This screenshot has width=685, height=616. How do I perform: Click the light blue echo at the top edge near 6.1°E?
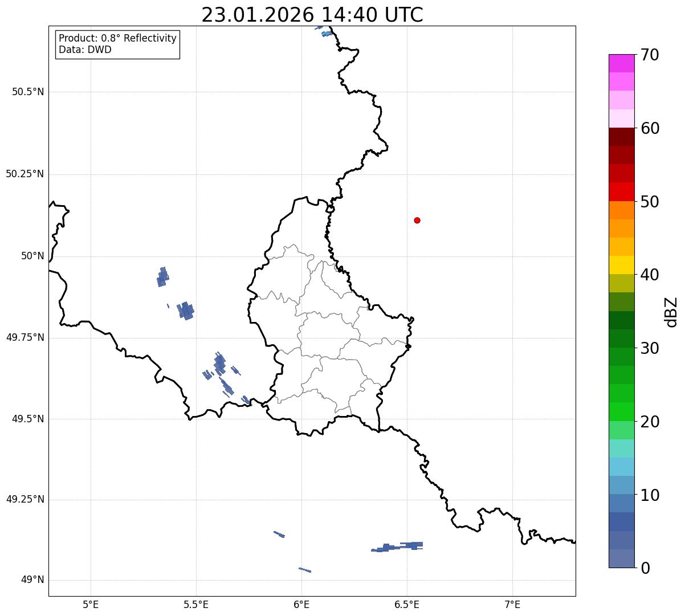pyautogui.click(x=327, y=34)
